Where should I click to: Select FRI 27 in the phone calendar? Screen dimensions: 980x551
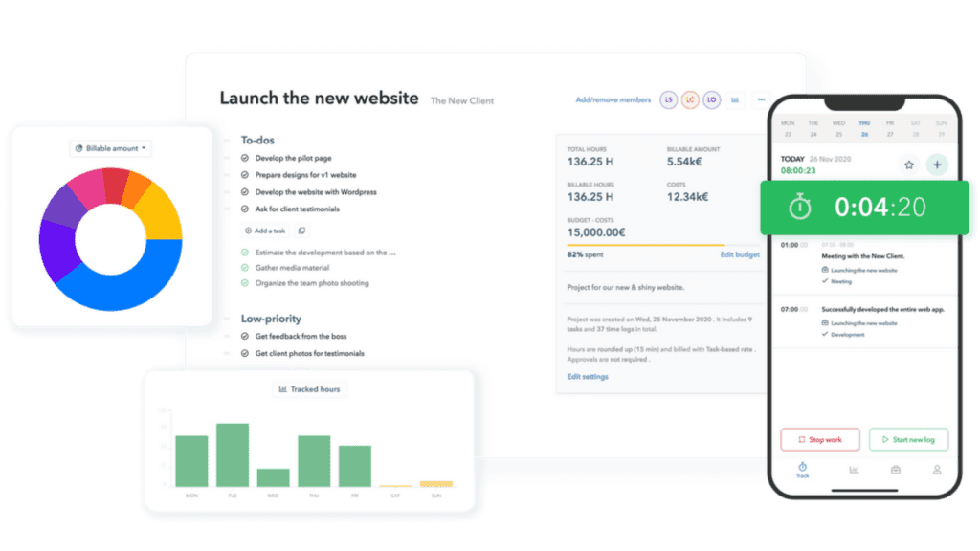click(890, 129)
